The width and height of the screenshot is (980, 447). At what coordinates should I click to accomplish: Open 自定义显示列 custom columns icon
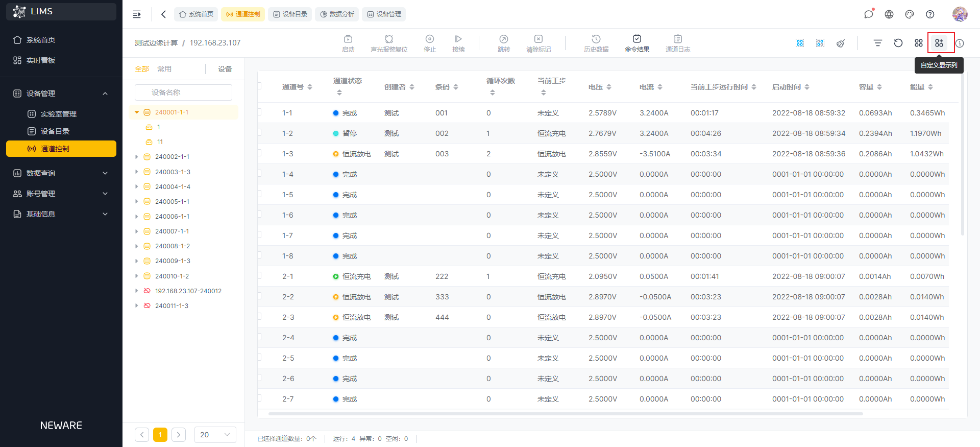pos(939,43)
